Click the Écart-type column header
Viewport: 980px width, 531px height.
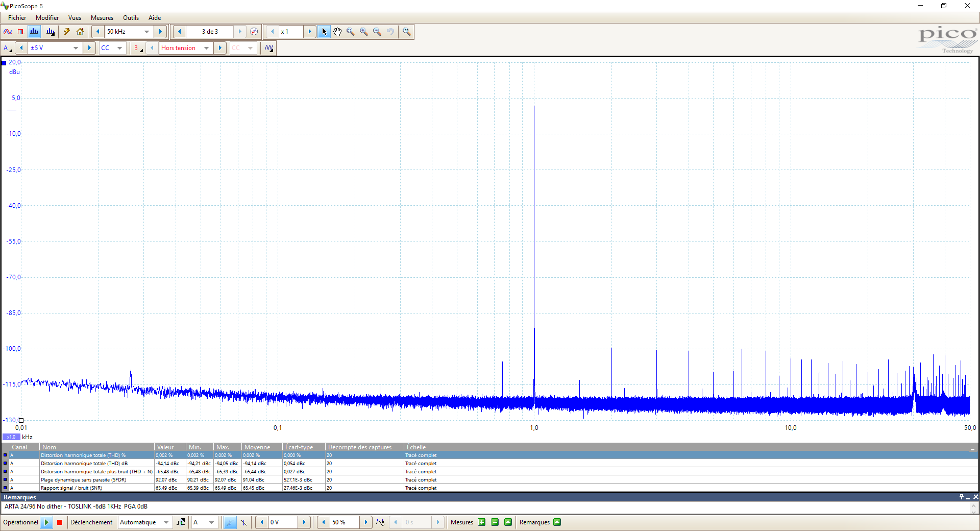point(303,447)
